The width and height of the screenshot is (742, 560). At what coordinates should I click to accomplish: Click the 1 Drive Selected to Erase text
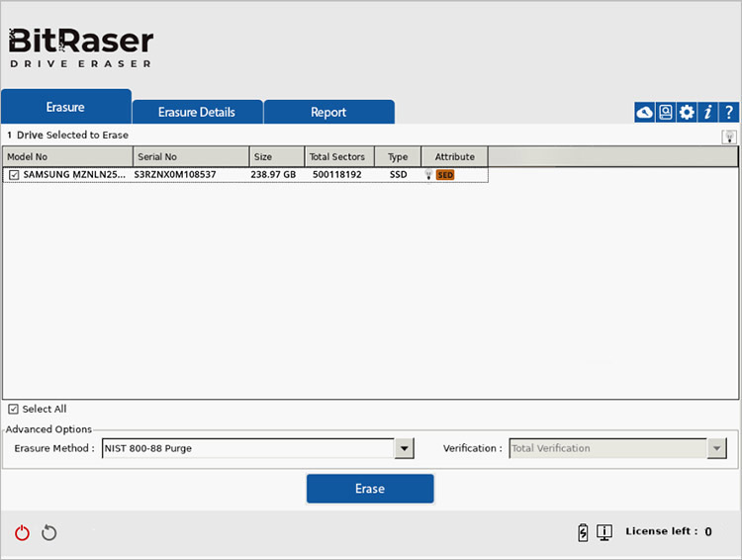tap(67, 135)
